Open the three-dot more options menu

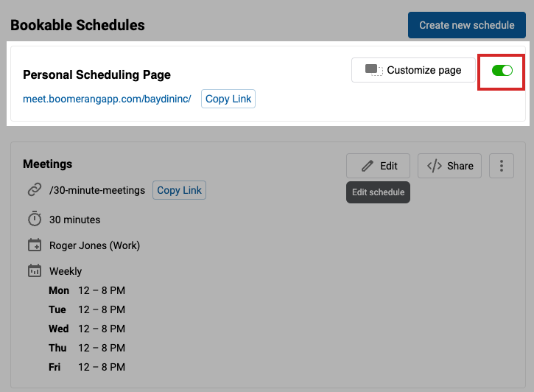[x=502, y=166]
